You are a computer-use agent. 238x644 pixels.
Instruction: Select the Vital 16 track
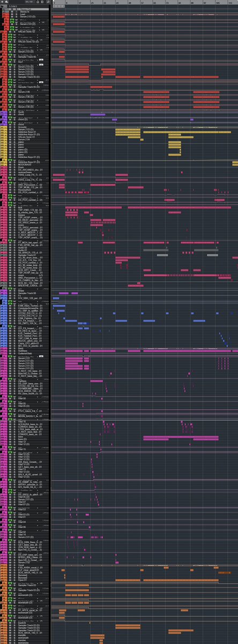click(x=22, y=422)
